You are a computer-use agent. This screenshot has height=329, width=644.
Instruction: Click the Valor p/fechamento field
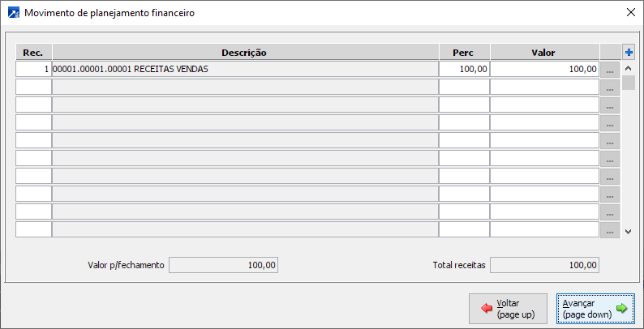click(x=223, y=265)
